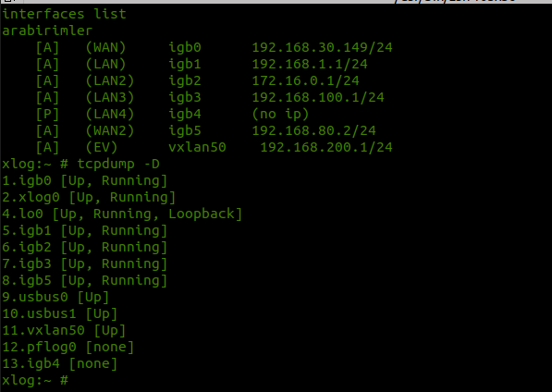Click the IP address 192.168.30.149/24
552x392 pixels.
(x=322, y=47)
